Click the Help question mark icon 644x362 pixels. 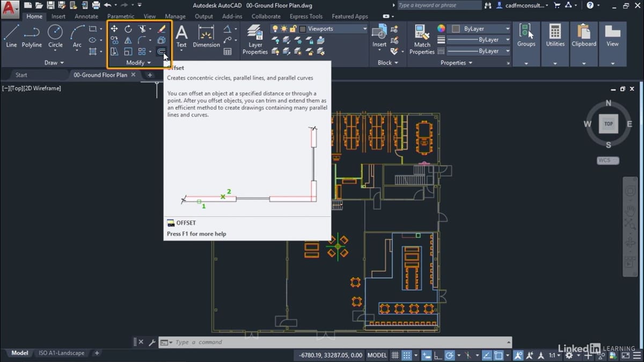[x=590, y=5]
